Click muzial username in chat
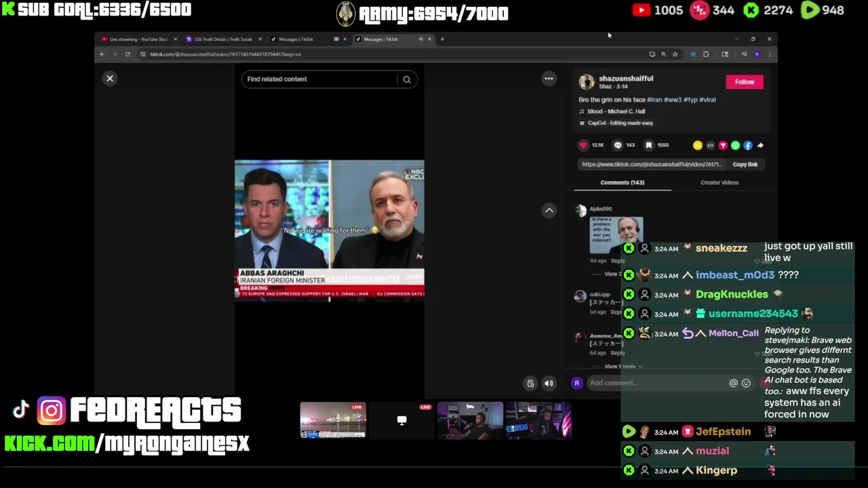Screen dimensions: 868x488 pos(712,451)
